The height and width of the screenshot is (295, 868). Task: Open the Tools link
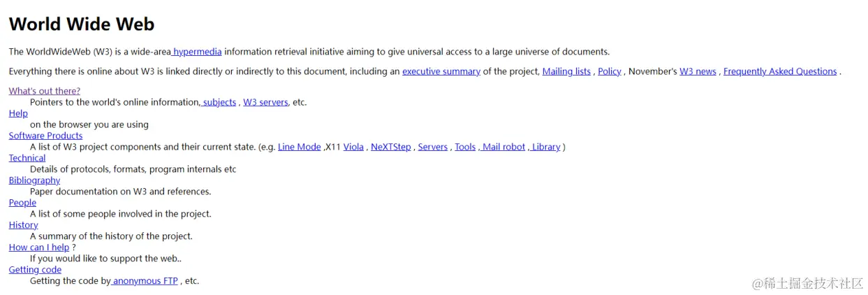click(x=465, y=147)
